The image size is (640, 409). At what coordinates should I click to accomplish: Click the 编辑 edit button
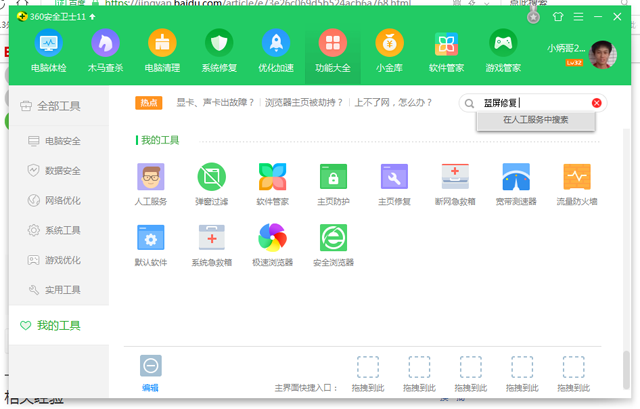click(151, 373)
